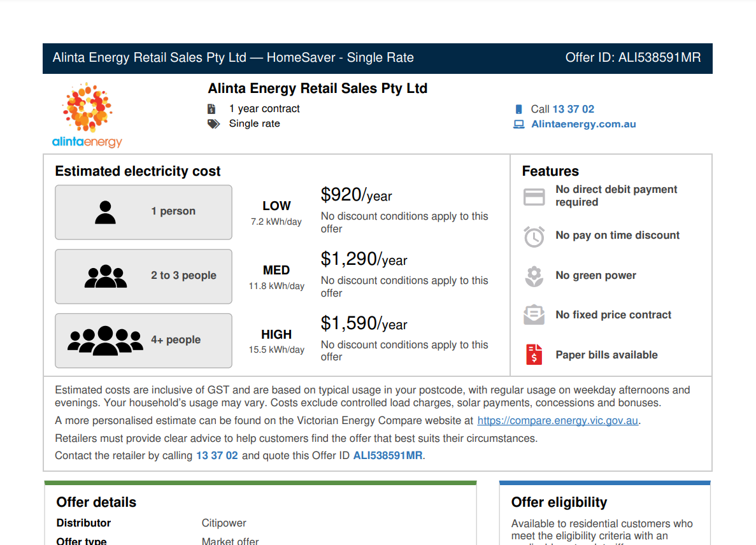The image size is (756, 545).
Task: Click the price tag icon beside Single rate
Action: pyautogui.click(x=213, y=124)
